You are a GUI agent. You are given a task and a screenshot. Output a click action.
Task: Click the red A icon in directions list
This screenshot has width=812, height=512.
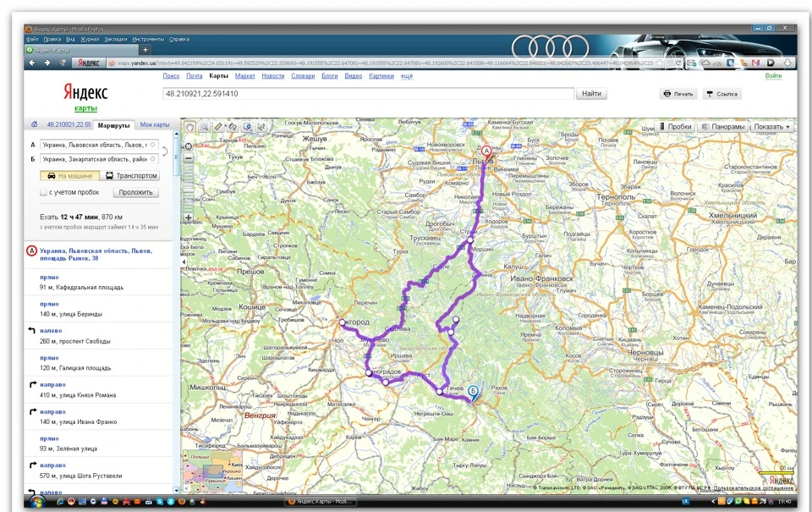coord(31,251)
